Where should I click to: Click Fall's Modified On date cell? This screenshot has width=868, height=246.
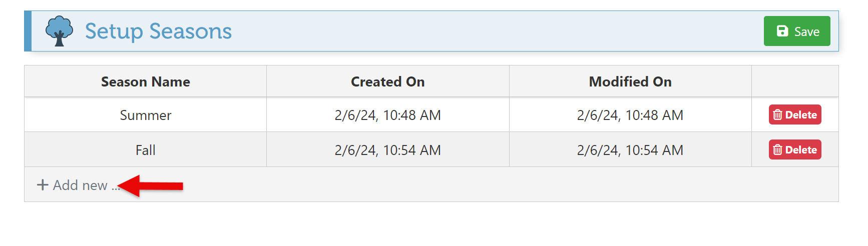coord(630,150)
